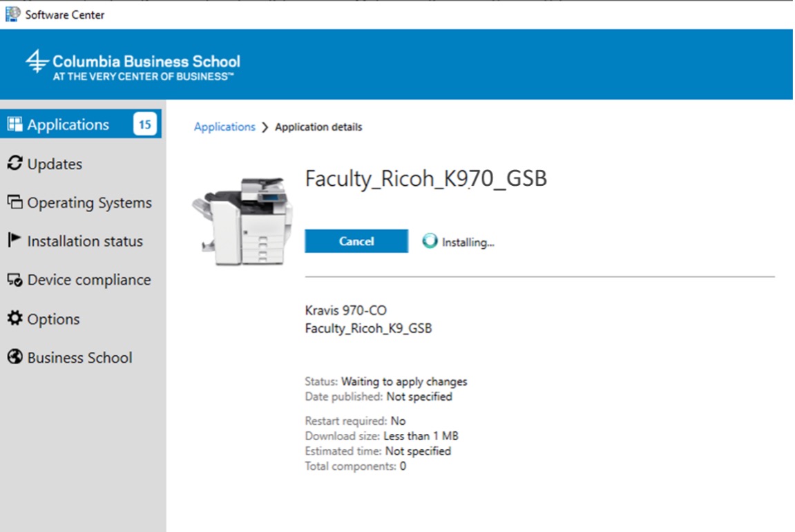This screenshot has height=532, width=795.
Task: Click the Total components 0 value
Action: pos(403,466)
